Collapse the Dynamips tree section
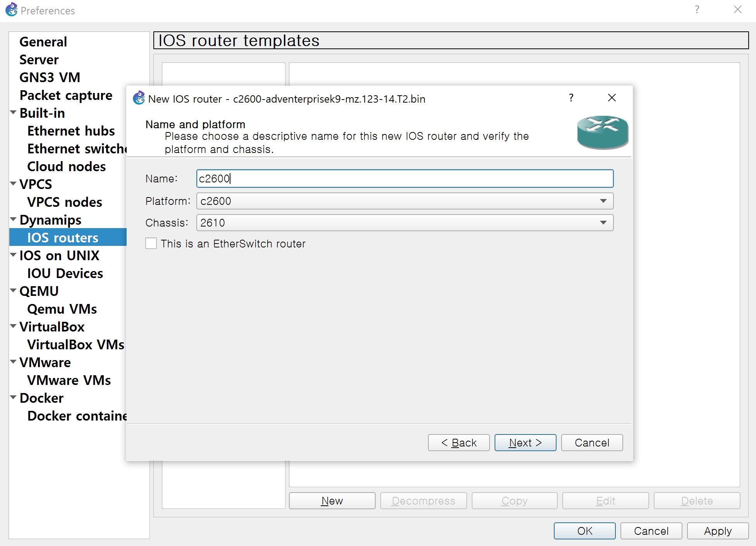 [x=13, y=220]
